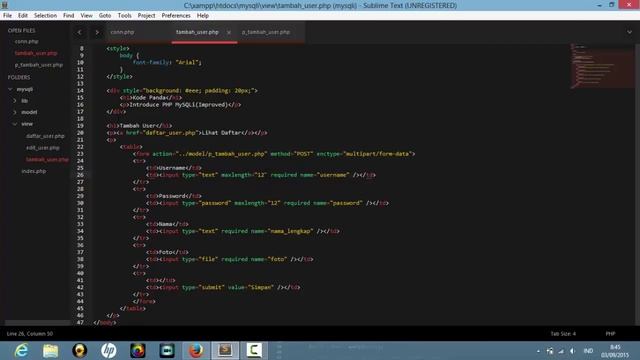Open Internet Explorer from the taskbar
Viewport: 640px width, 360px height.
(21, 351)
